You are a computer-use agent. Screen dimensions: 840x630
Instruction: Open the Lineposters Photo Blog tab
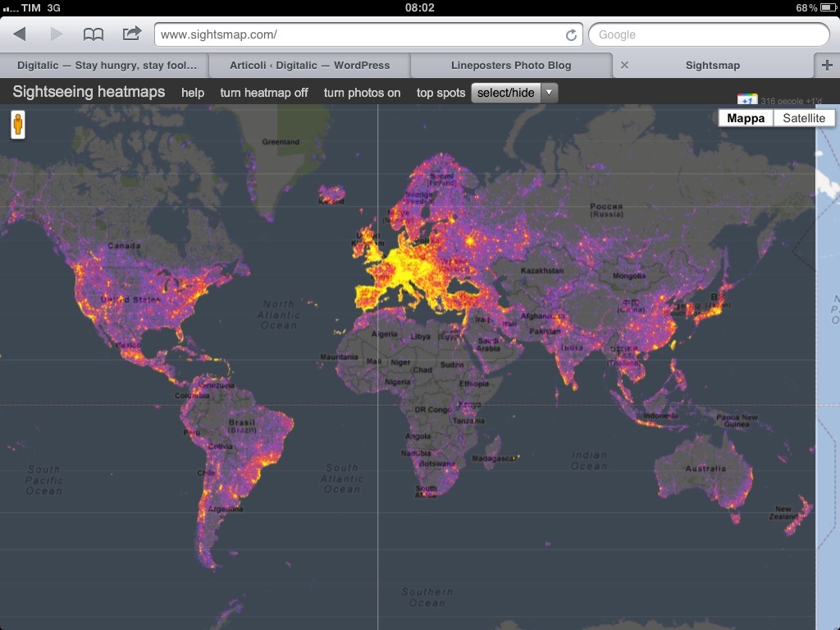pyautogui.click(x=511, y=66)
